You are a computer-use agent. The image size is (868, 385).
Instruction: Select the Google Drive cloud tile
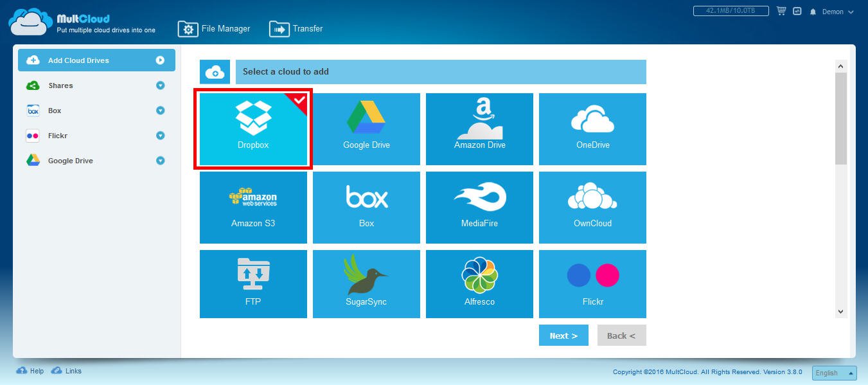point(366,129)
